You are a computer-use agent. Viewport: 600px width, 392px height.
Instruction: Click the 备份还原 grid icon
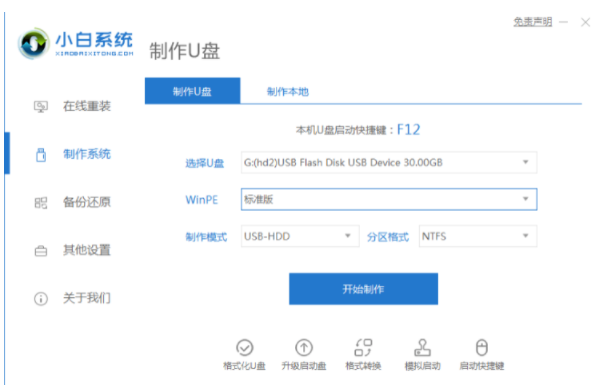tap(41, 203)
